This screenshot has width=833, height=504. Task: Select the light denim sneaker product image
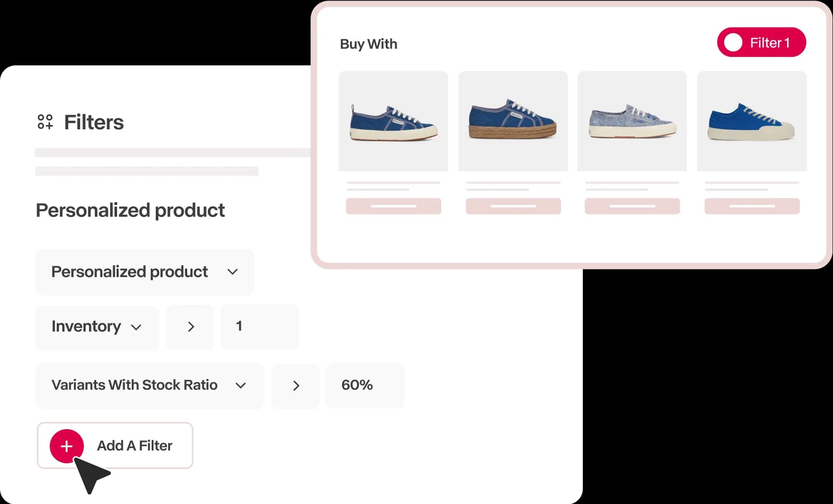[632, 121]
